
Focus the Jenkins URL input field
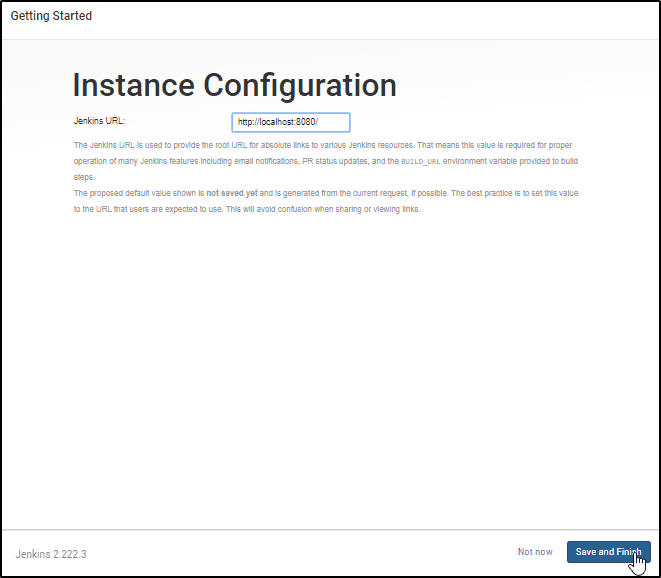pyautogui.click(x=290, y=122)
